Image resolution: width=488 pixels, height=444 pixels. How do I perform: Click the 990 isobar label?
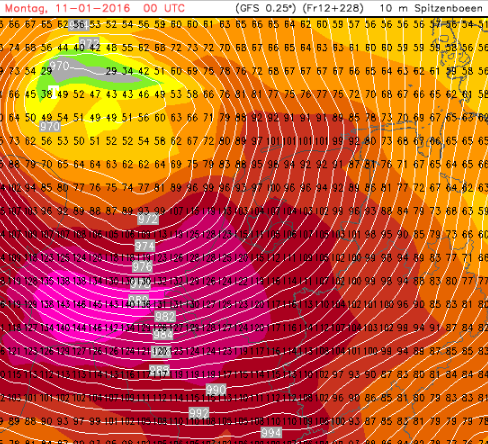coord(216,389)
